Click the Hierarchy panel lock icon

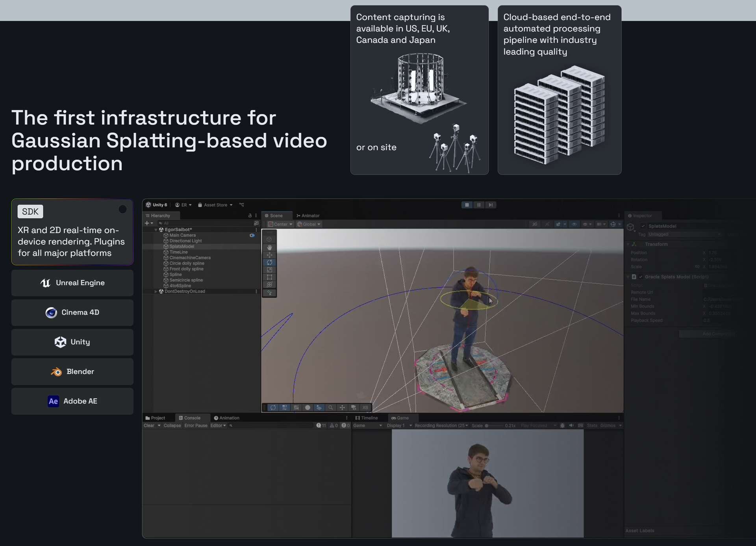point(250,215)
